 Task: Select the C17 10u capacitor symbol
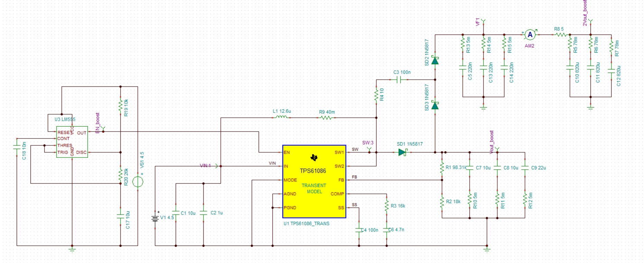[120, 216]
